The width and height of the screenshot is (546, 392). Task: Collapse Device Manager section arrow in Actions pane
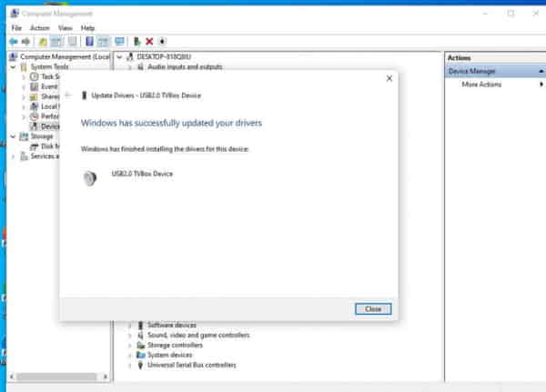(x=541, y=71)
